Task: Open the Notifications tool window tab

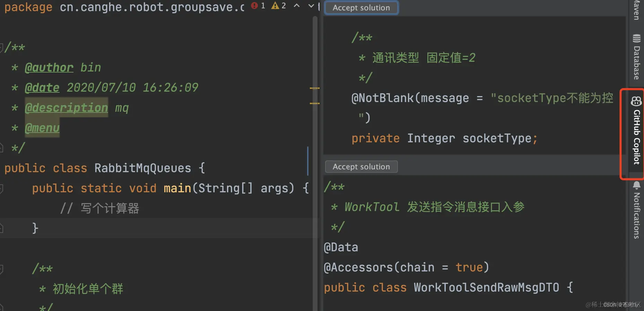Action: 636,210
